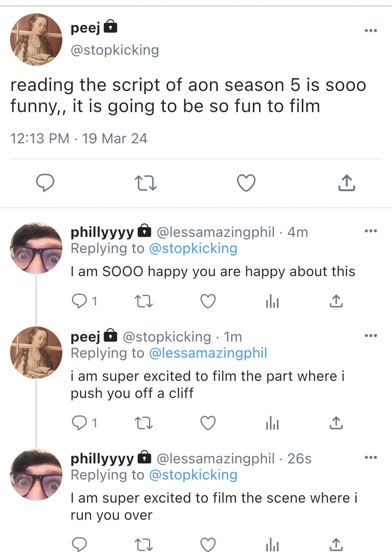392x556 pixels.
Task: Open more options on peej's reply
Action: (x=370, y=336)
